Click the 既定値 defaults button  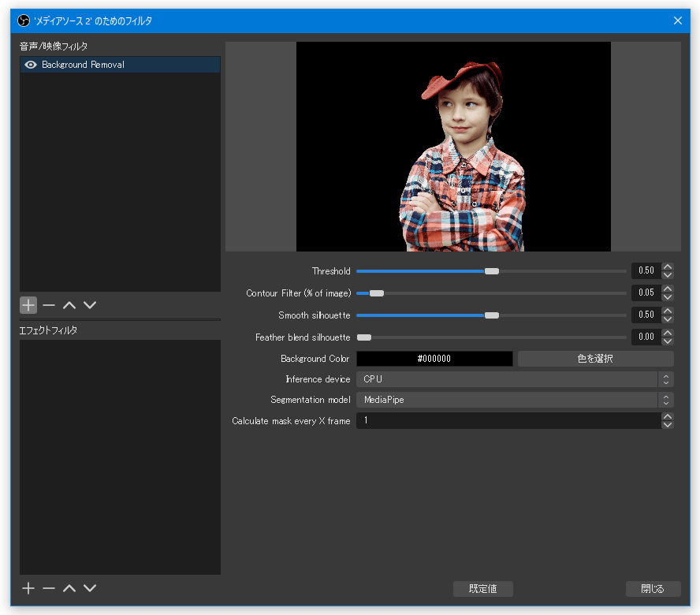483,589
